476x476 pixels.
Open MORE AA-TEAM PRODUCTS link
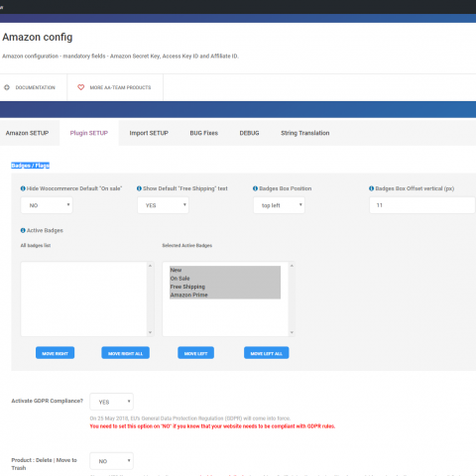click(120, 87)
